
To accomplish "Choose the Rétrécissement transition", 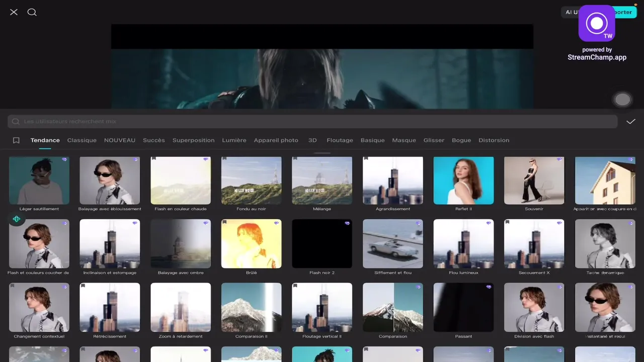I will click(x=110, y=307).
